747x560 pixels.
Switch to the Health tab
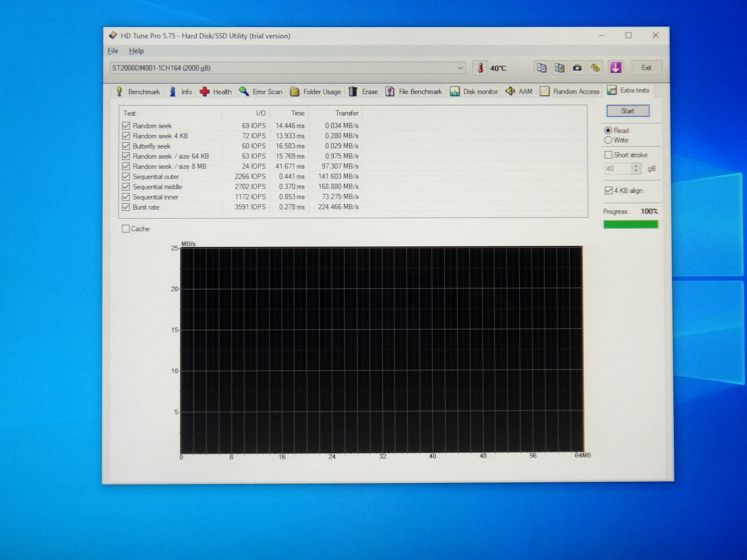pyautogui.click(x=216, y=92)
